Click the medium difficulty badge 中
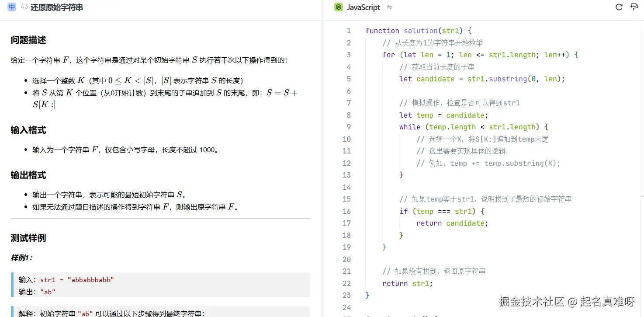Image resolution: width=644 pixels, height=317 pixels. pyautogui.click(x=11, y=7)
